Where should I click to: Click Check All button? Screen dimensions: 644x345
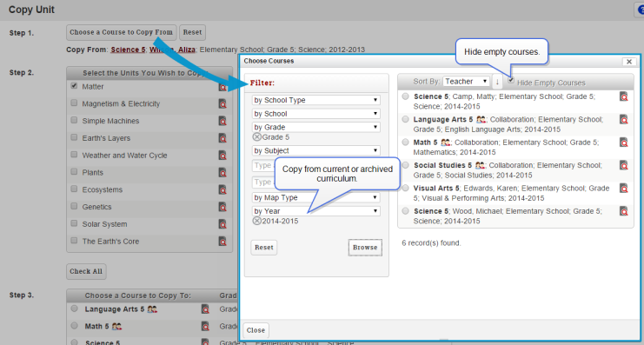(x=86, y=271)
